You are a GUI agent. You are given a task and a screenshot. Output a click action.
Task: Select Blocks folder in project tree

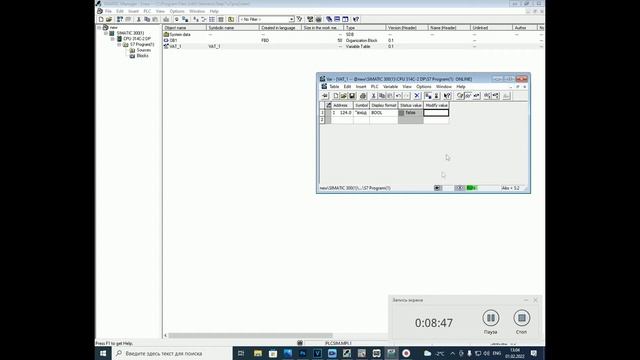(x=142, y=56)
